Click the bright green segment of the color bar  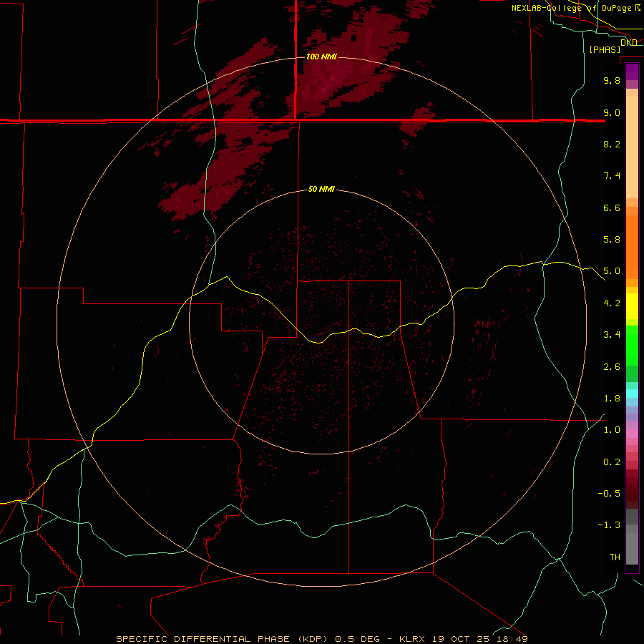(632, 345)
